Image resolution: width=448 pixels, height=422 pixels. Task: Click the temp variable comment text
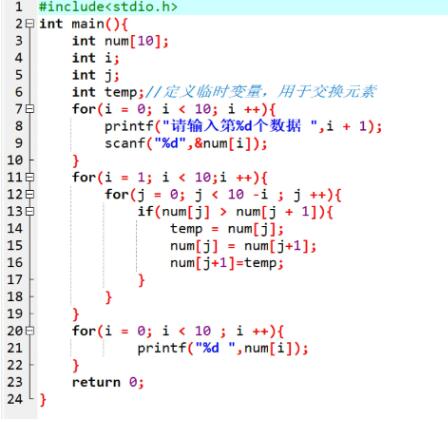[x=261, y=92]
